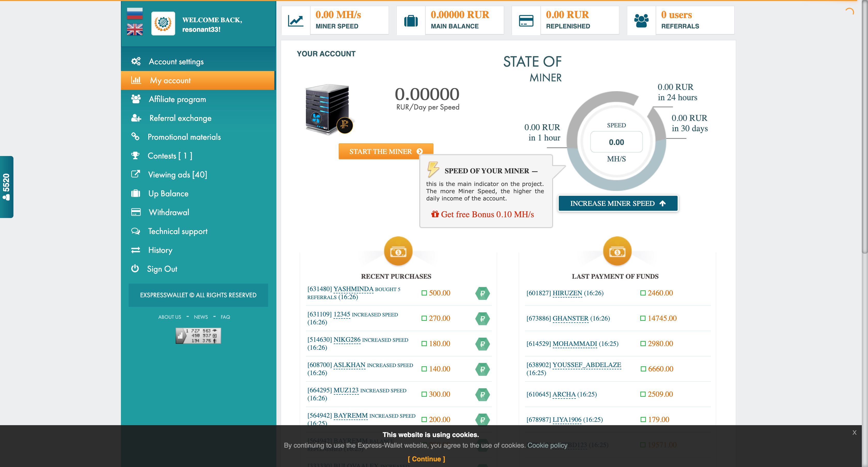Click the referrals users group icon

(x=641, y=21)
